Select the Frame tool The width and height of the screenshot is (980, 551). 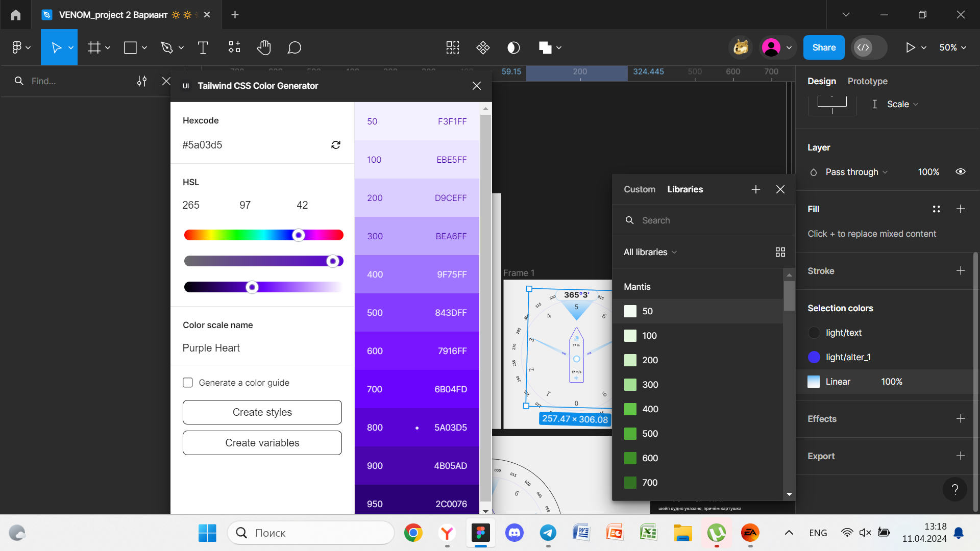coord(94,47)
